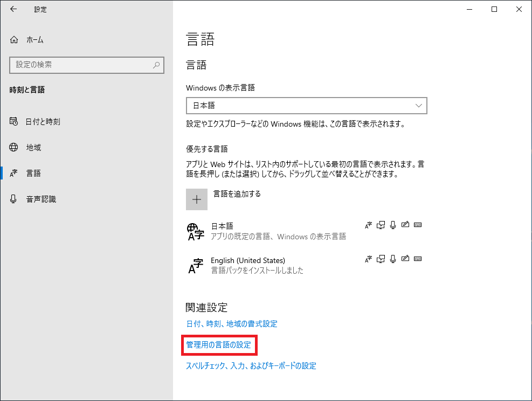Click 日本語 handwriting feature icon
Image resolution: width=532 pixels, height=401 pixels.
click(x=405, y=225)
